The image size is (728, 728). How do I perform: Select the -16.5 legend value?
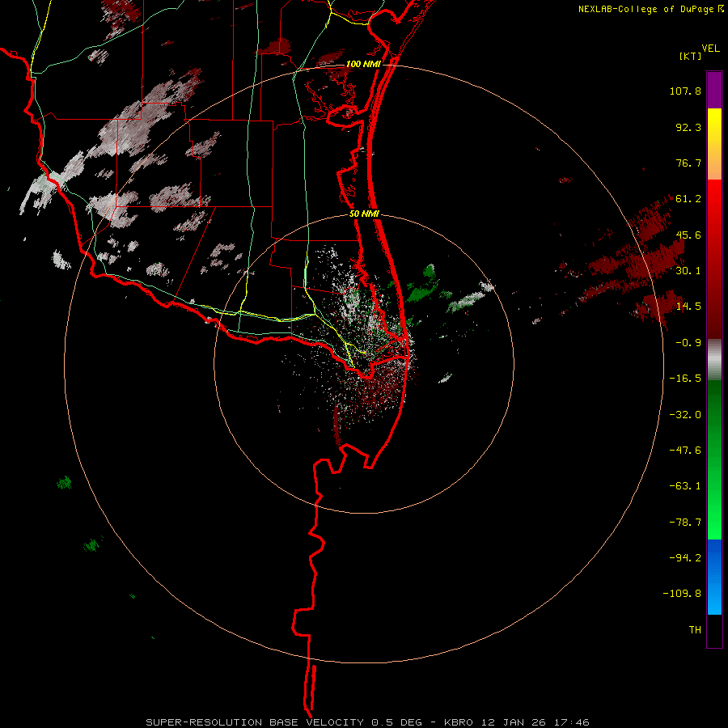click(x=685, y=379)
